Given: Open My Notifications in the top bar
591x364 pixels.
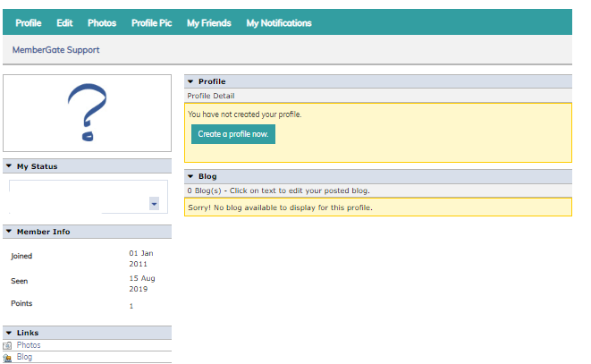Looking at the screenshot, I should pos(279,23).
